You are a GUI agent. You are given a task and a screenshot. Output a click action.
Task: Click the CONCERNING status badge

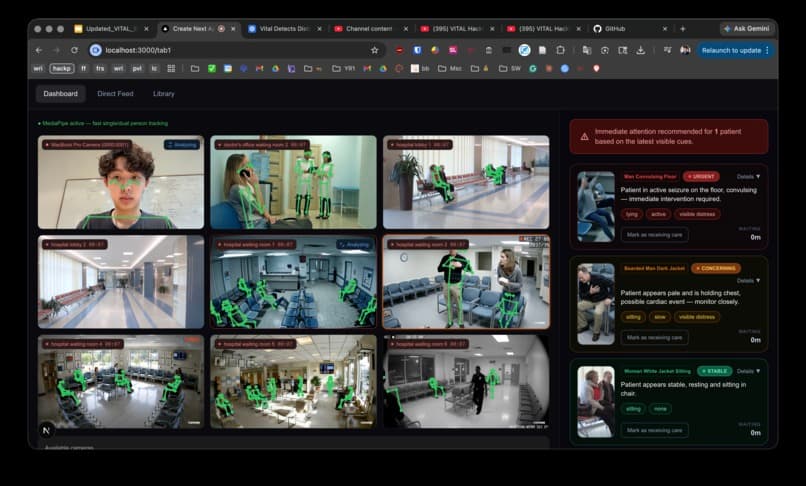[716, 268]
